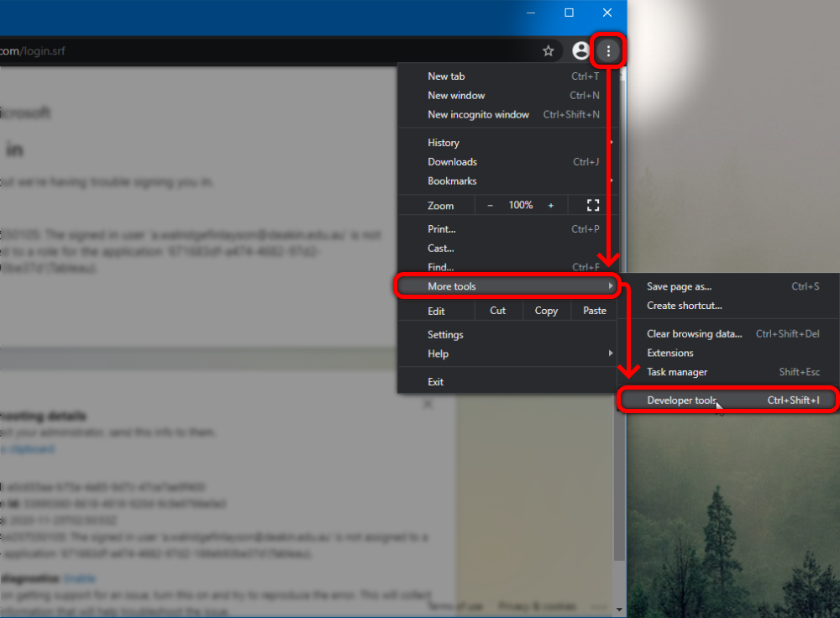Click the 100% zoom value
840x618 pixels.
point(520,205)
